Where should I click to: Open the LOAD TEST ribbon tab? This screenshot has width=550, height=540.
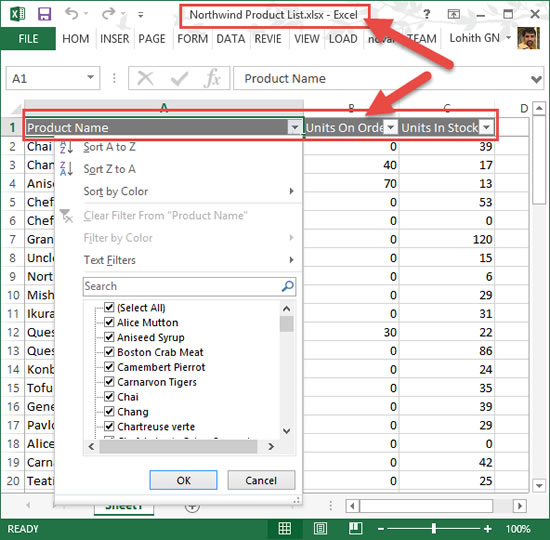click(343, 39)
